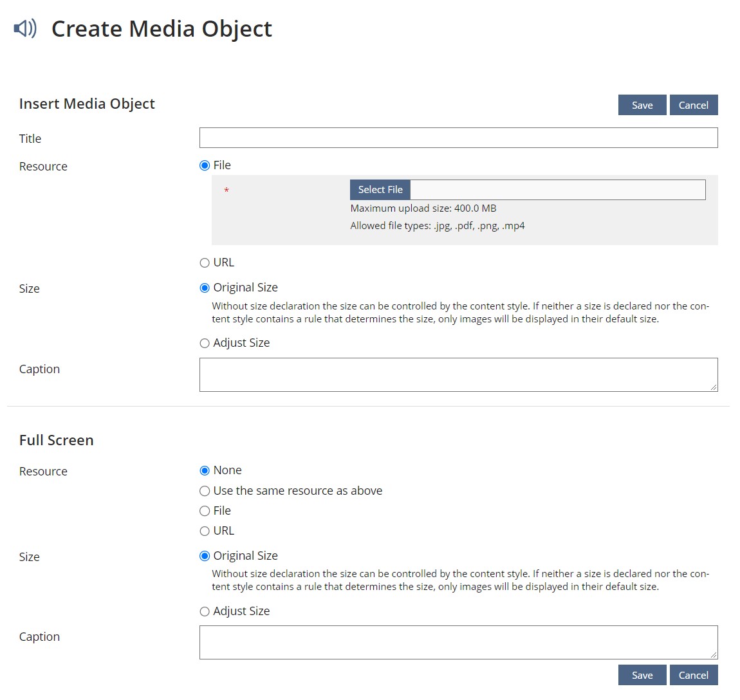Choose Adjust Size in Full Screen section

coord(205,611)
